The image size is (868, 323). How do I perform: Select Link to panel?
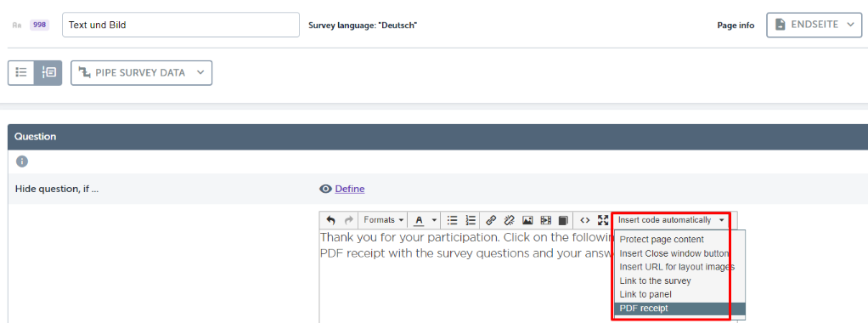click(679, 295)
